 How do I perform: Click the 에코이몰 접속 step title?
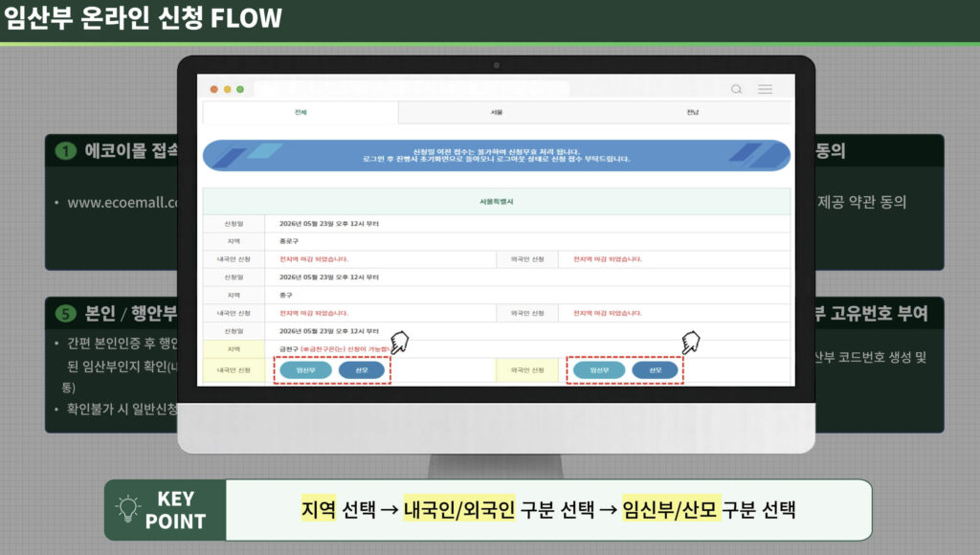131,150
